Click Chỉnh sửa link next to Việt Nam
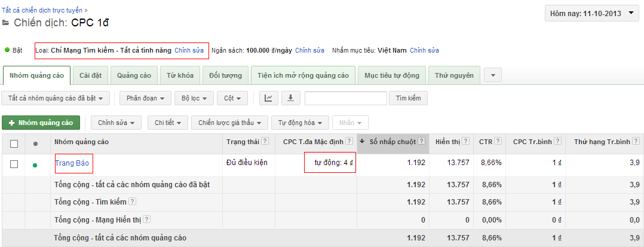The image size is (644, 247). (424, 51)
